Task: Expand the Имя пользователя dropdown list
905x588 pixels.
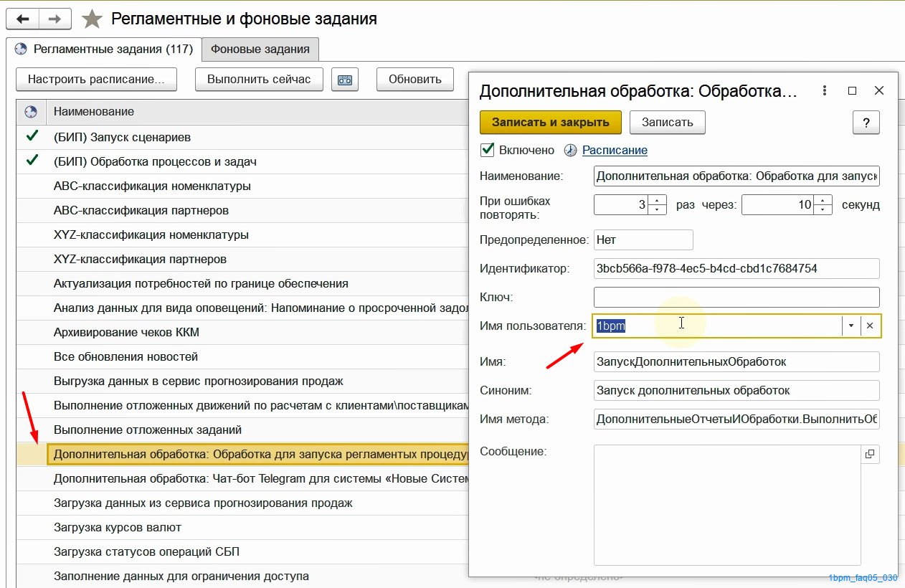Action: click(x=851, y=326)
